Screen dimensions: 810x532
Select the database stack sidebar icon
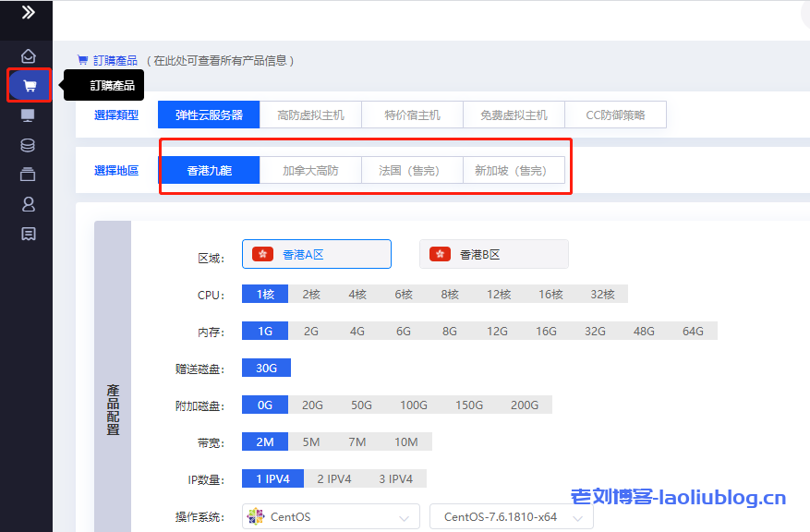tap(28, 145)
